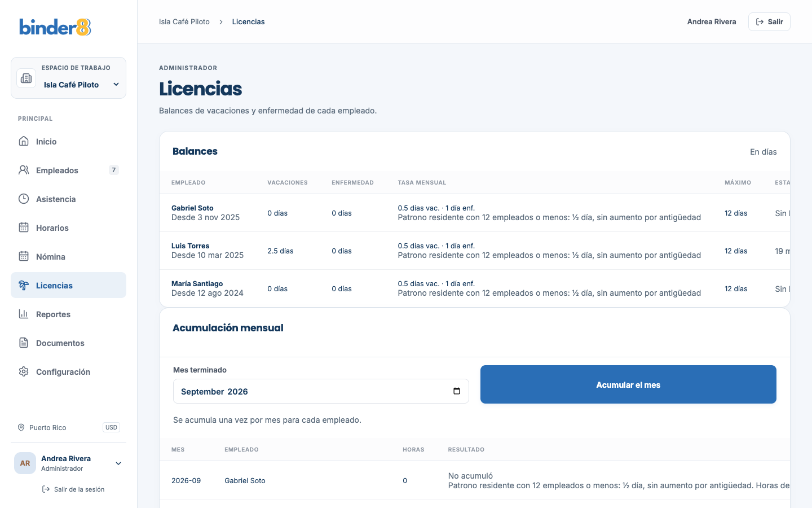Select Luis Torres in the balances table
The height and width of the screenshot is (508, 812).
(x=190, y=246)
